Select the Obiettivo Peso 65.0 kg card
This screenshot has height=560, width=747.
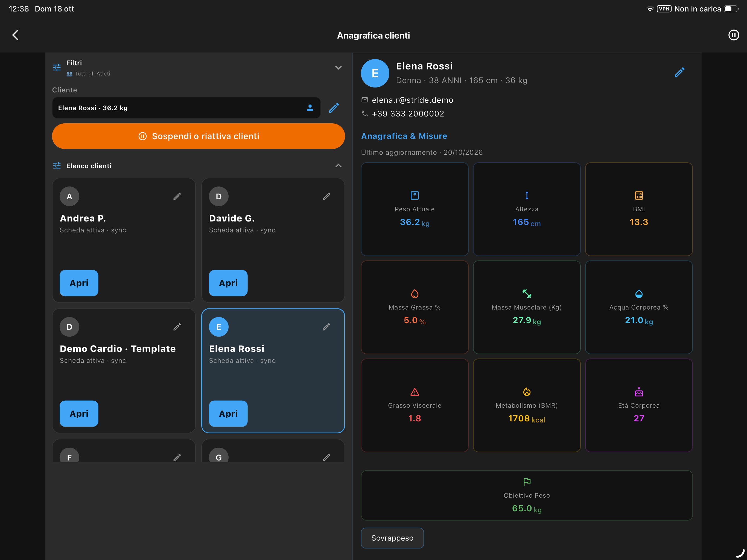coord(526,495)
